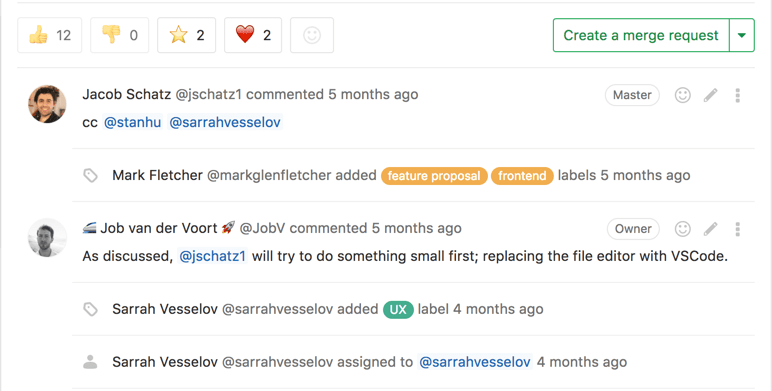The width and height of the screenshot is (772, 391).
Task: View Jacob Schatz's avatar profile
Action: [x=47, y=104]
